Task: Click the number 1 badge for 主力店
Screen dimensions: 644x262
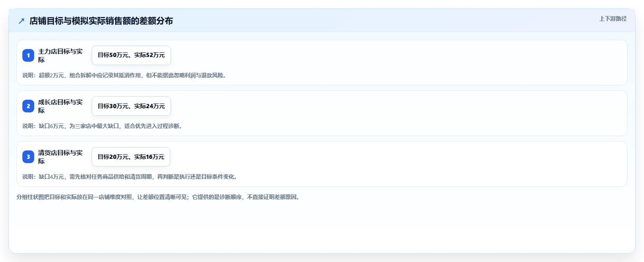Action: [x=28, y=55]
